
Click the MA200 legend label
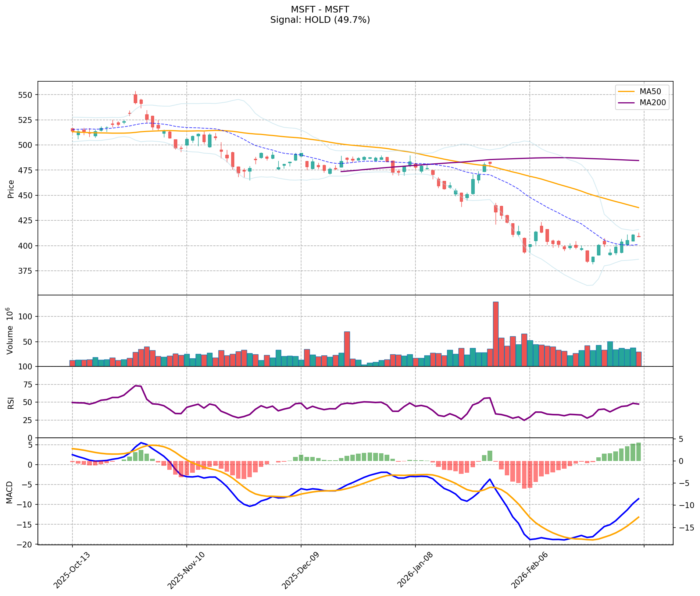pos(653,103)
